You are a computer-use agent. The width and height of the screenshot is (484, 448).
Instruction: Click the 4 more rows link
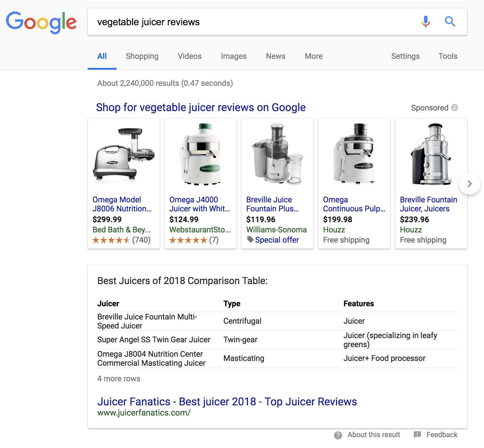coord(119,379)
